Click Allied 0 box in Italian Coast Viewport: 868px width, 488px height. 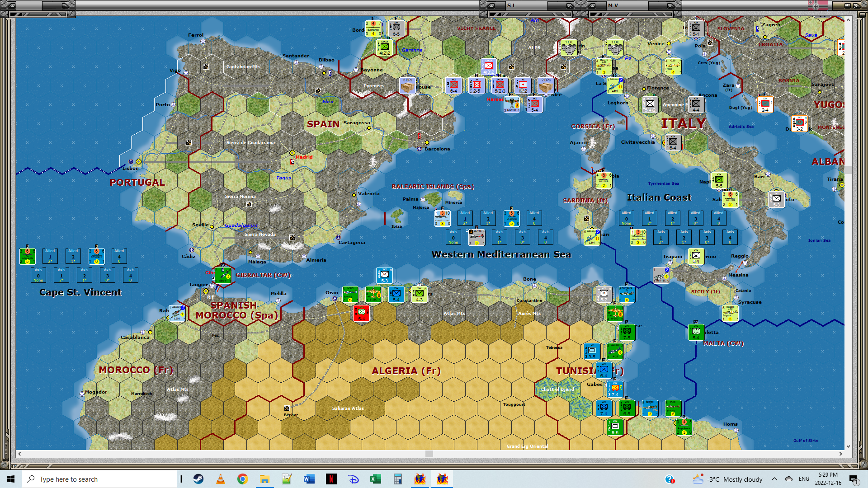(627, 218)
